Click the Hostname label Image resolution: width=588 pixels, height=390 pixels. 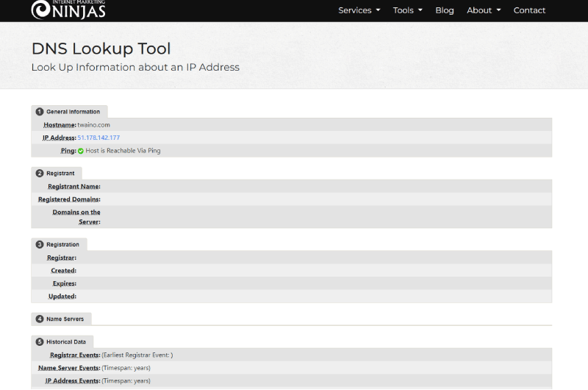point(60,125)
